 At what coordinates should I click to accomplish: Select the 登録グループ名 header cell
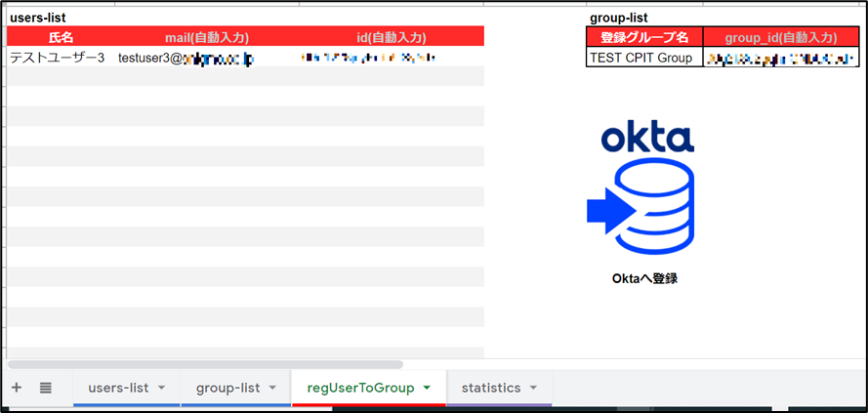(x=645, y=37)
